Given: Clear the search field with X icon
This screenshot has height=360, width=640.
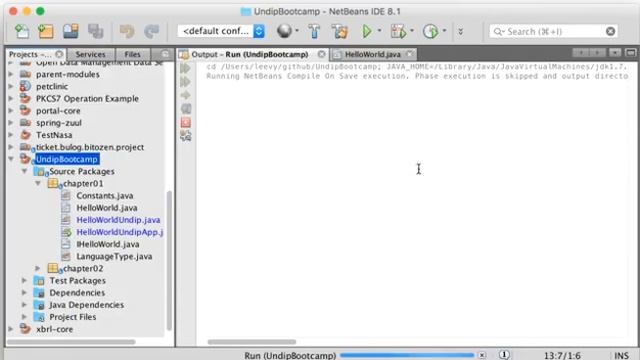Looking at the screenshot, I should coord(610,31).
